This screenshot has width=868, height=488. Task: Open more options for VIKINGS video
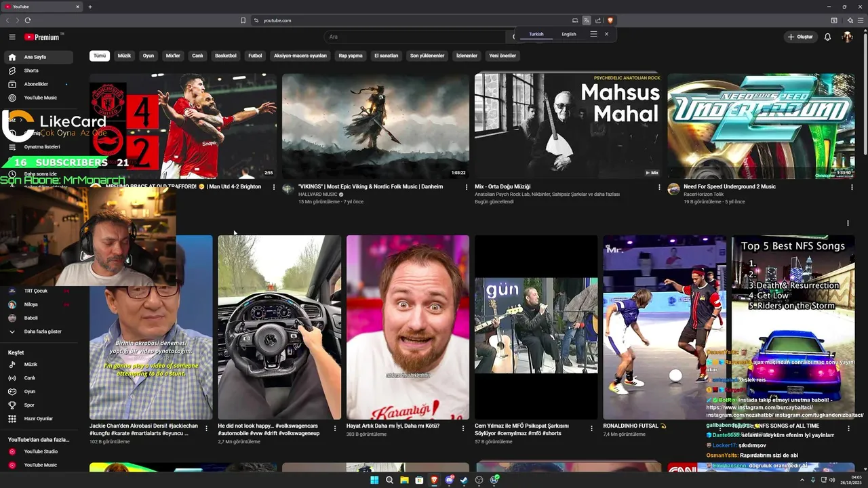pyautogui.click(x=467, y=187)
